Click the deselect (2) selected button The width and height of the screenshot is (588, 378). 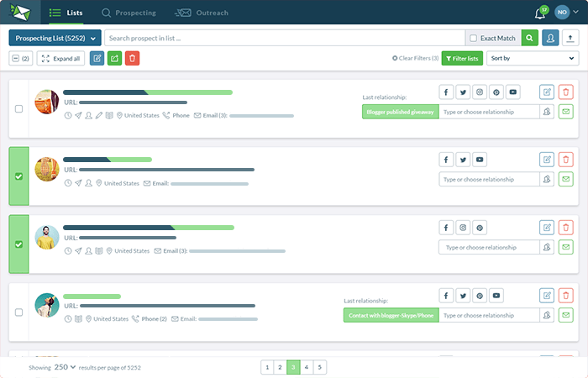click(x=21, y=58)
